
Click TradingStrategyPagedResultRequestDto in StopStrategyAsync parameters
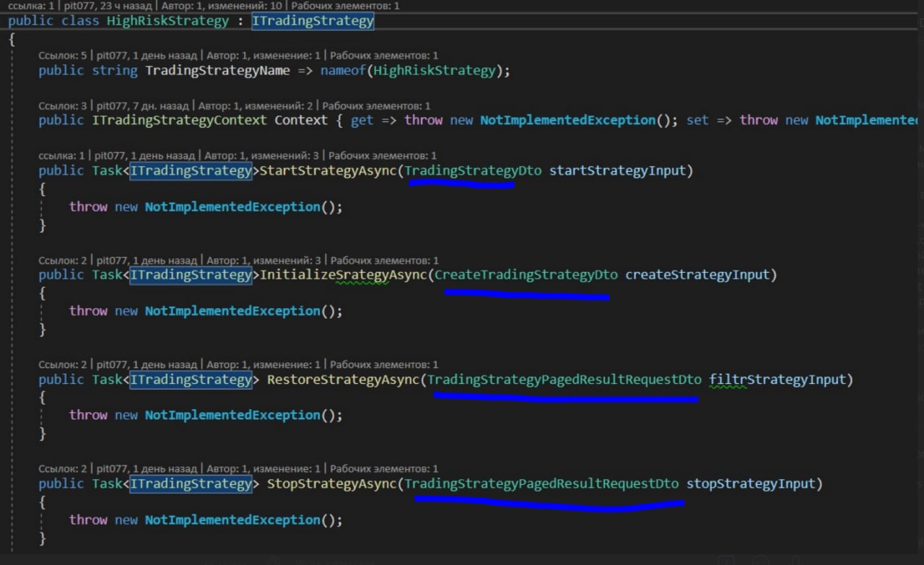click(541, 483)
